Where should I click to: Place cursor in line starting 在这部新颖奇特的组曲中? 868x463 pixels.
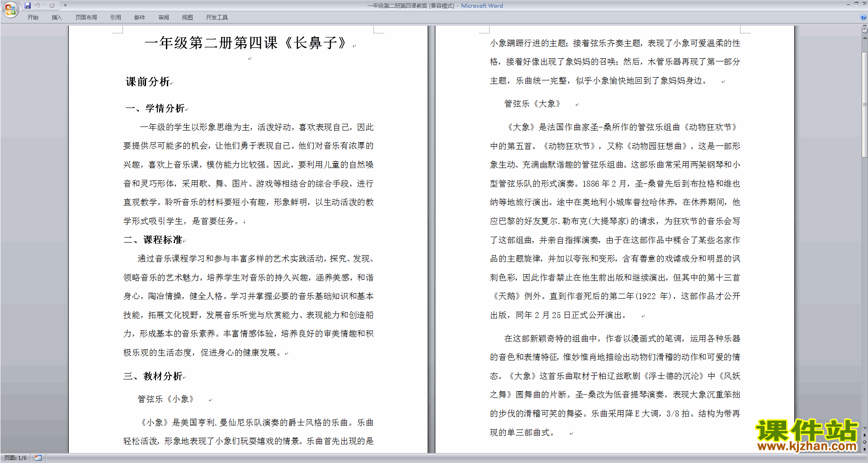click(x=623, y=339)
